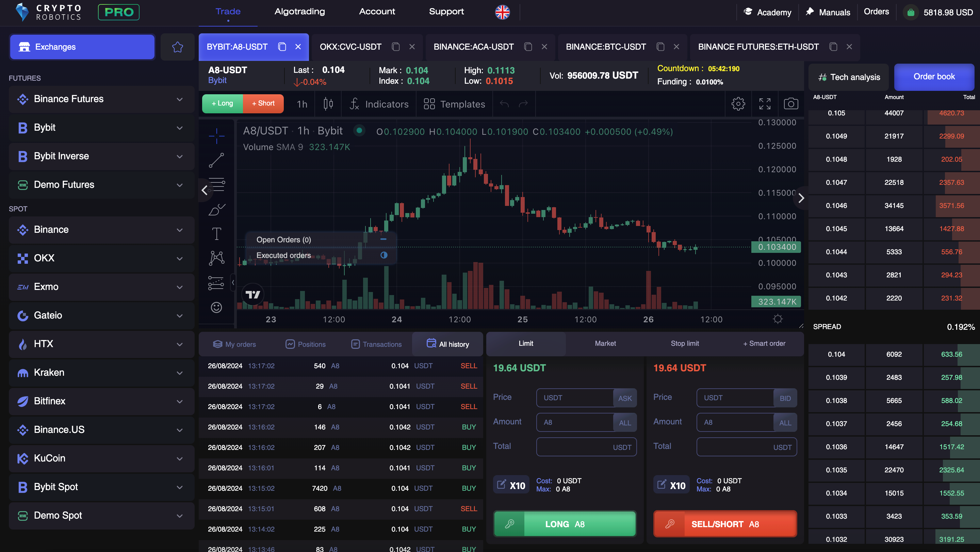Open the Academy link

(x=767, y=12)
